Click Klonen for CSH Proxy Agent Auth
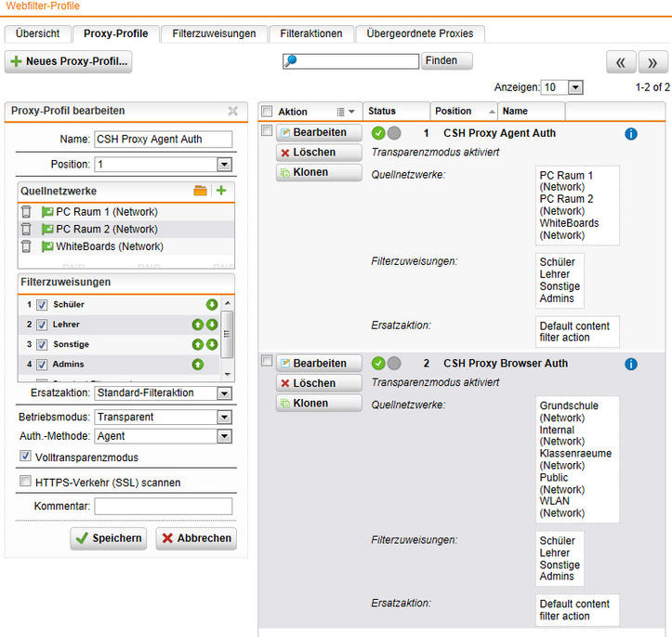Image resolution: width=672 pixels, height=637 pixels. pyautogui.click(x=319, y=172)
